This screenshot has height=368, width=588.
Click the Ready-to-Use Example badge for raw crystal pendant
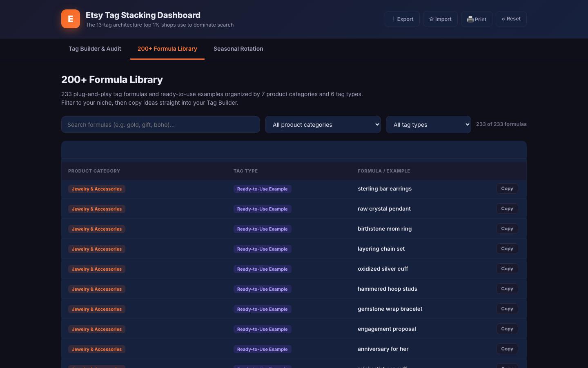[263, 209]
